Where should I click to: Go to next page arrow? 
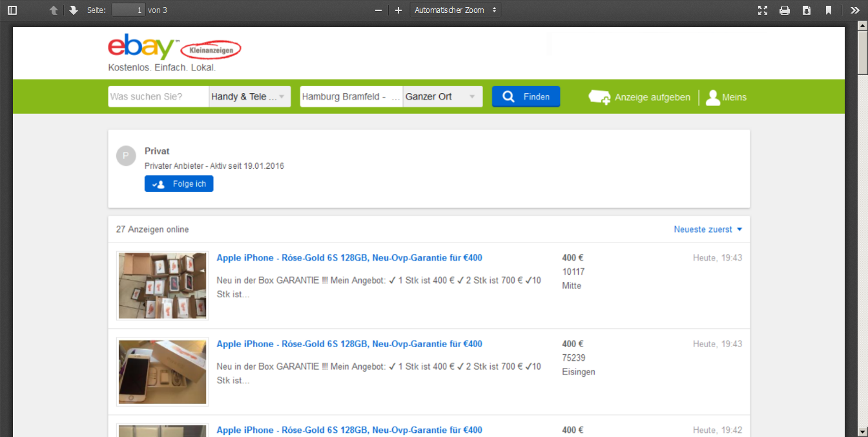(74, 10)
